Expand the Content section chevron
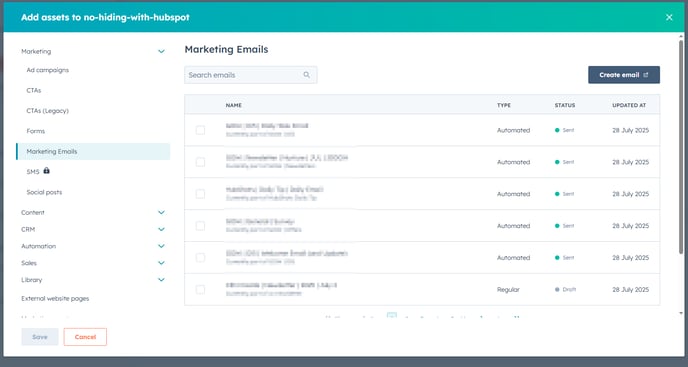This screenshot has height=367, width=688. 161,212
